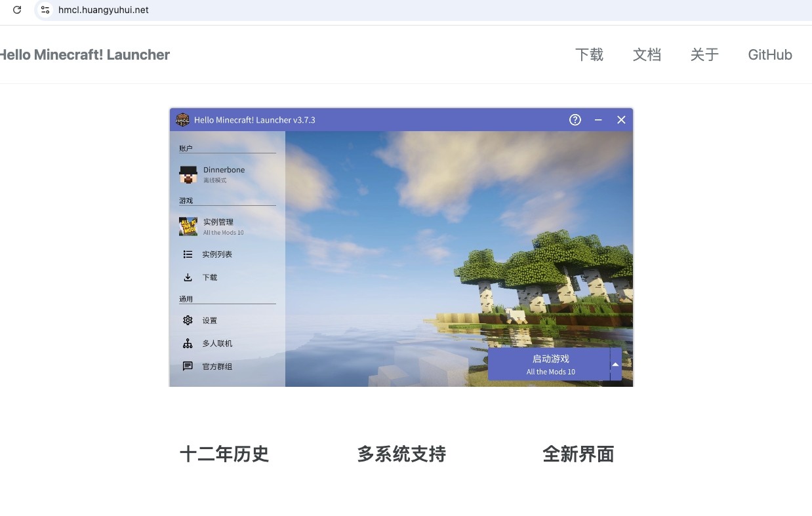Viewport: 812px width, 516px height.
Task: Open the 文档 documentation menu item
Action: click(647, 54)
